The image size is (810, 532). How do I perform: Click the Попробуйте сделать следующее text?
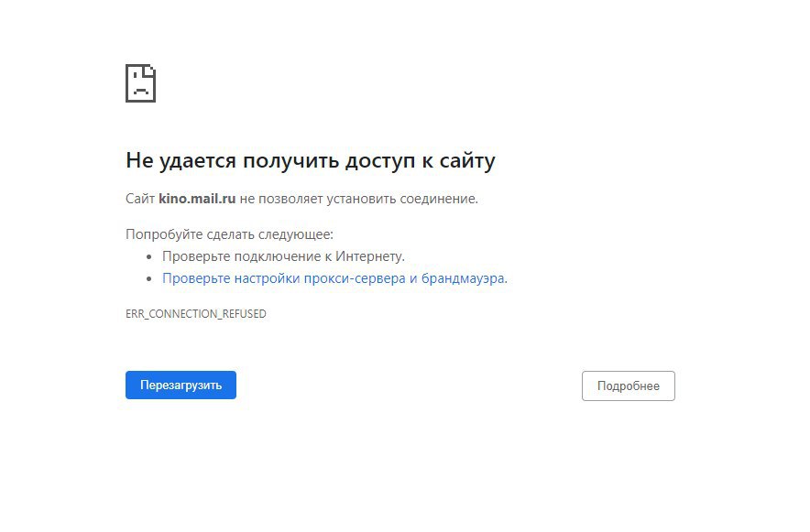(x=229, y=234)
